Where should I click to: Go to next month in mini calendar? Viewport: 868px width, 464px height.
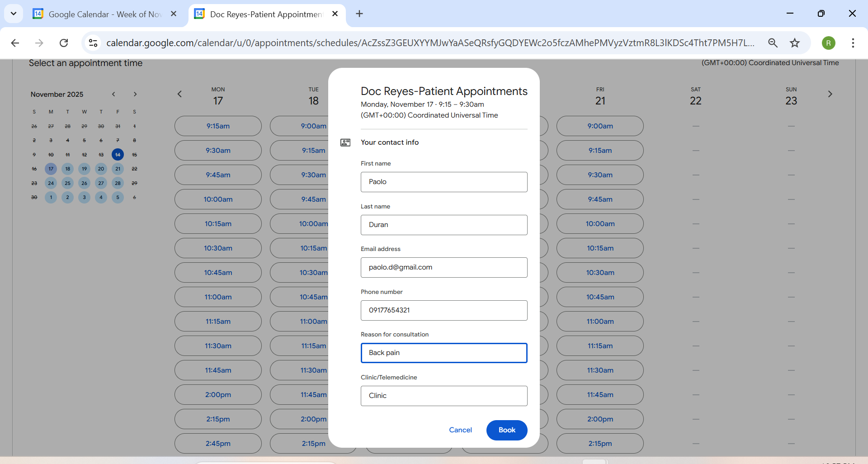135,94
